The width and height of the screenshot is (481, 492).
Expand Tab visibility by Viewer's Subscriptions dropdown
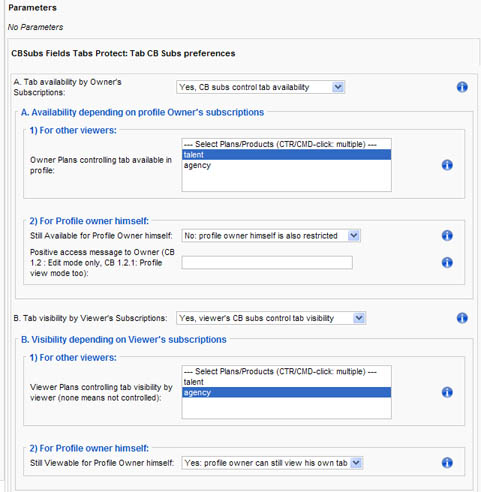(x=271, y=318)
